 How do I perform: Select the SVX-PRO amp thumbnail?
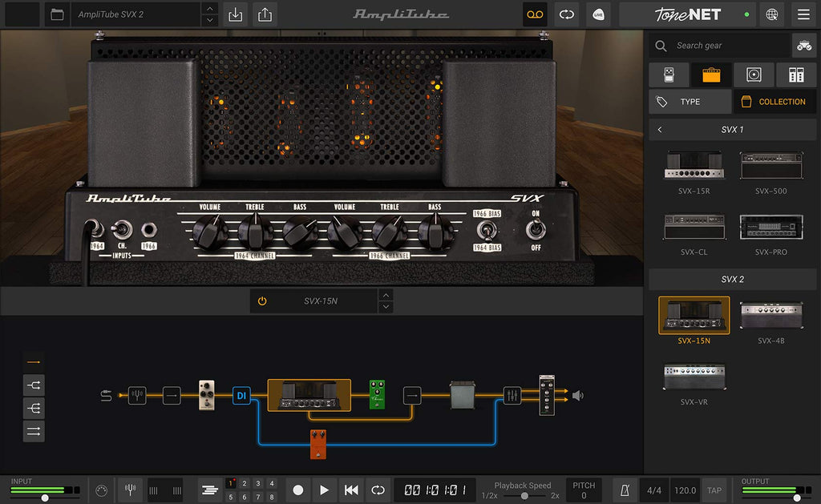pos(770,227)
